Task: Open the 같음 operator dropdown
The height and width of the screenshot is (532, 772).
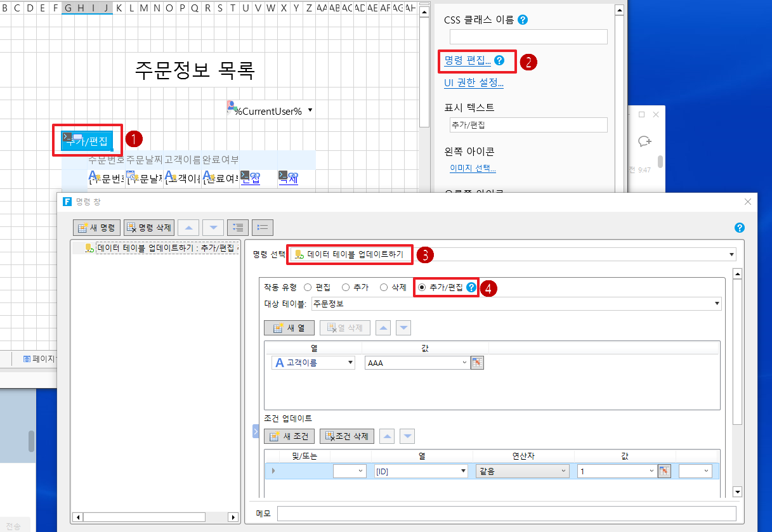Action: tap(521, 471)
